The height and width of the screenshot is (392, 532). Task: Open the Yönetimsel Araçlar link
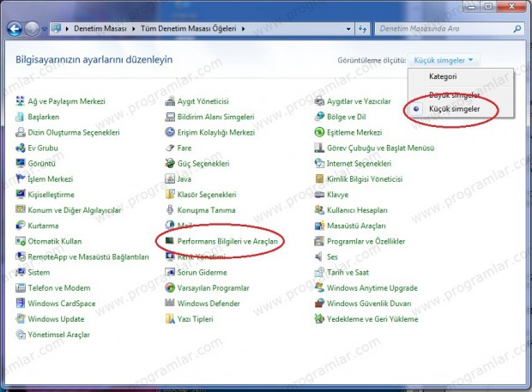tap(58, 335)
